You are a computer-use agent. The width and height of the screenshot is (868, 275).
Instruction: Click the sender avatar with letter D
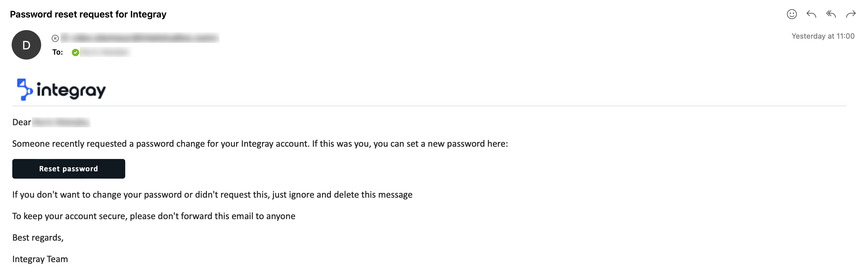[26, 44]
